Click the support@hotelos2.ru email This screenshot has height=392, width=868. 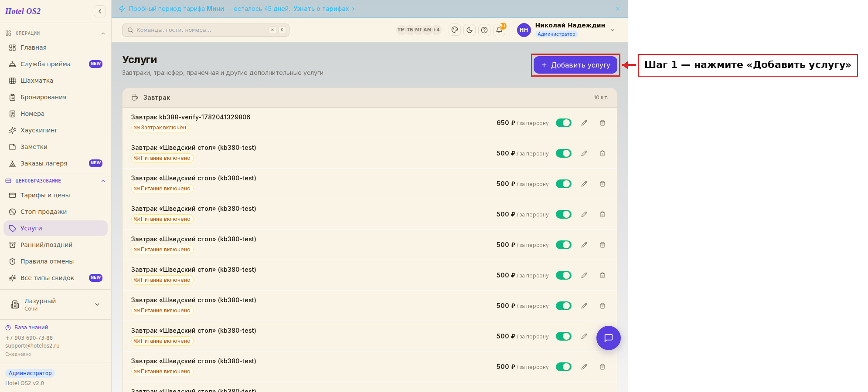click(x=32, y=346)
